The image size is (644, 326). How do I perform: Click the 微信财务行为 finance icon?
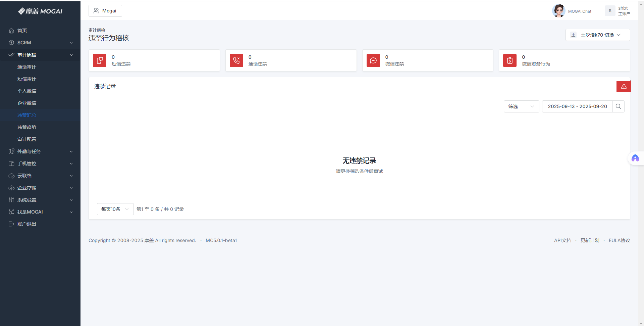click(509, 60)
